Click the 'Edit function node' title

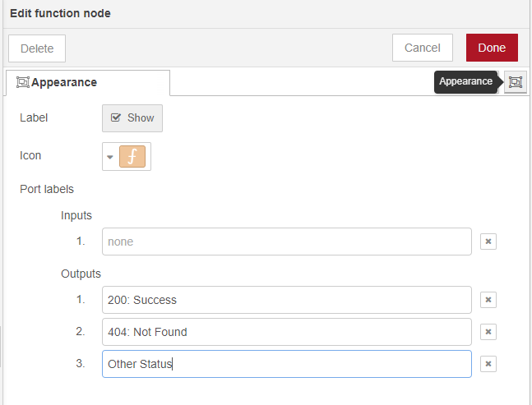(60, 13)
